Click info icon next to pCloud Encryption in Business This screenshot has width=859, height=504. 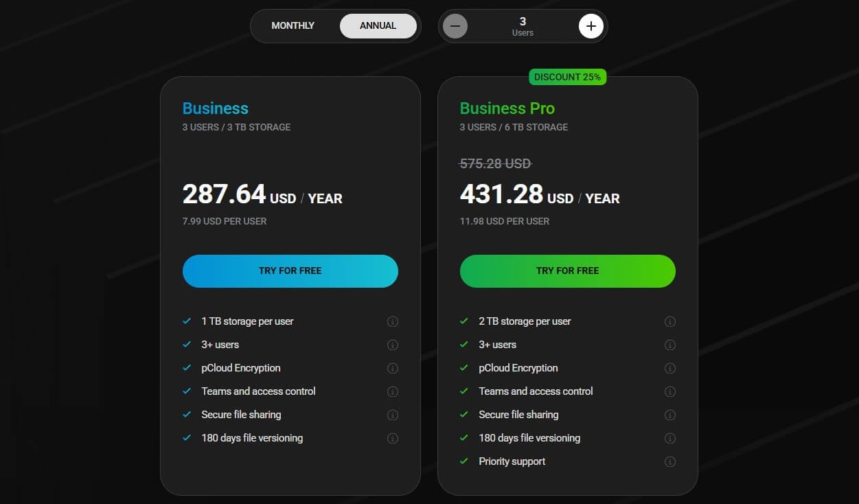tap(393, 368)
